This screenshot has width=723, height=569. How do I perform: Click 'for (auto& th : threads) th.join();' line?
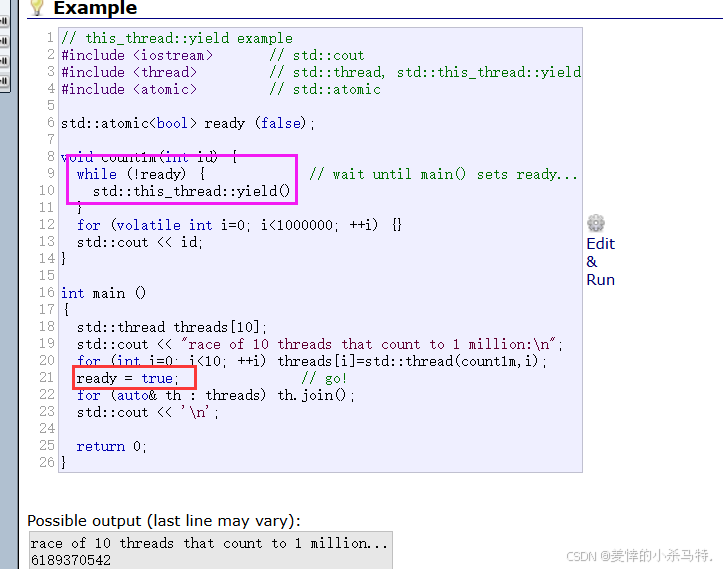click(216, 395)
